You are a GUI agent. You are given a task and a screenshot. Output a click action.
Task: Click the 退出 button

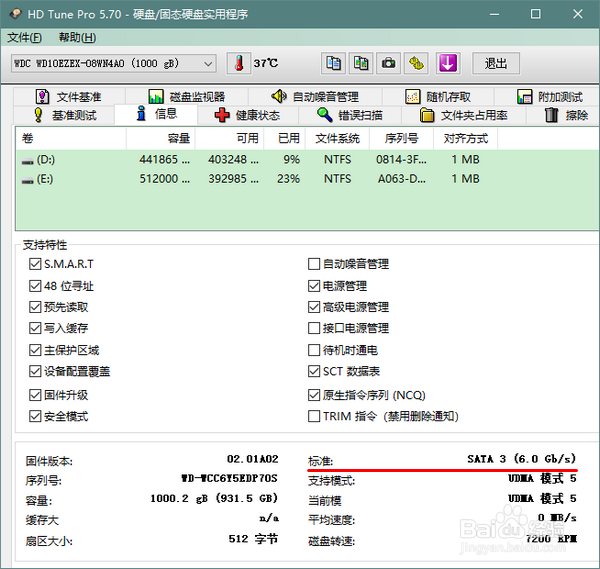point(496,63)
